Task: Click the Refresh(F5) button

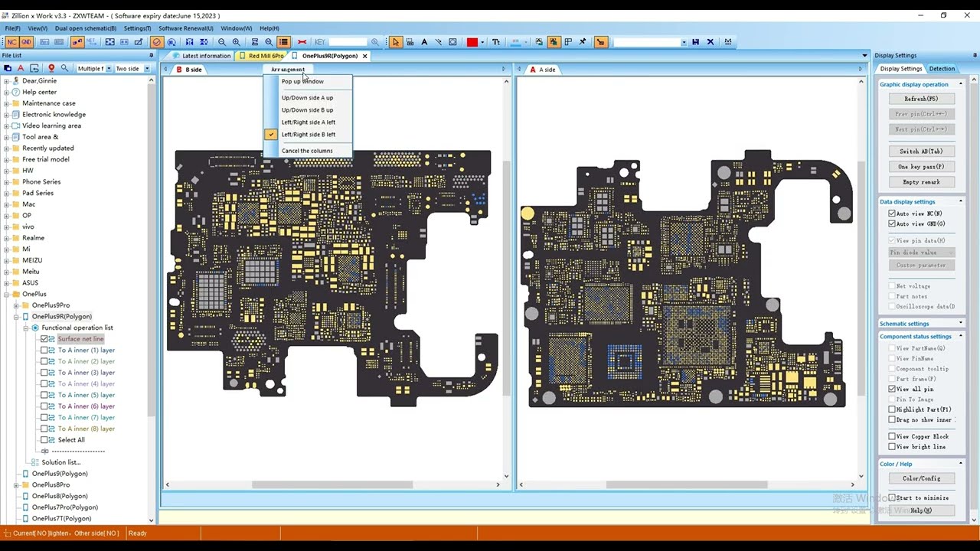Action: [921, 99]
